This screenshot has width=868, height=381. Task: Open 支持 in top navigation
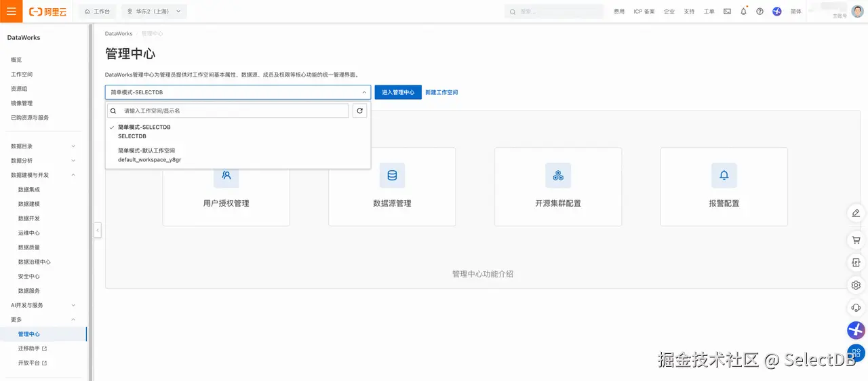pyautogui.click(x=689, y=12)
